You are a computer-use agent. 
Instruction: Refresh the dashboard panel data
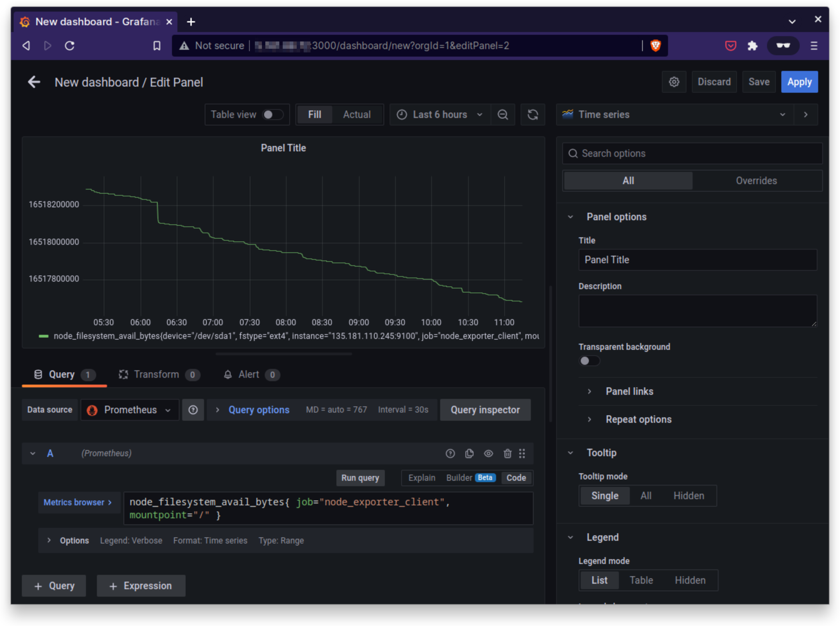point(533,115)
